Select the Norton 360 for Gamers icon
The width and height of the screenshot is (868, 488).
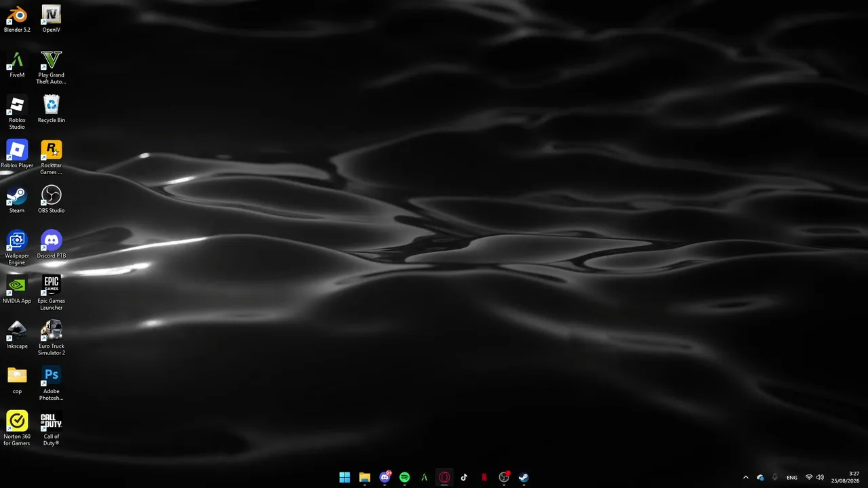(17, 429)
